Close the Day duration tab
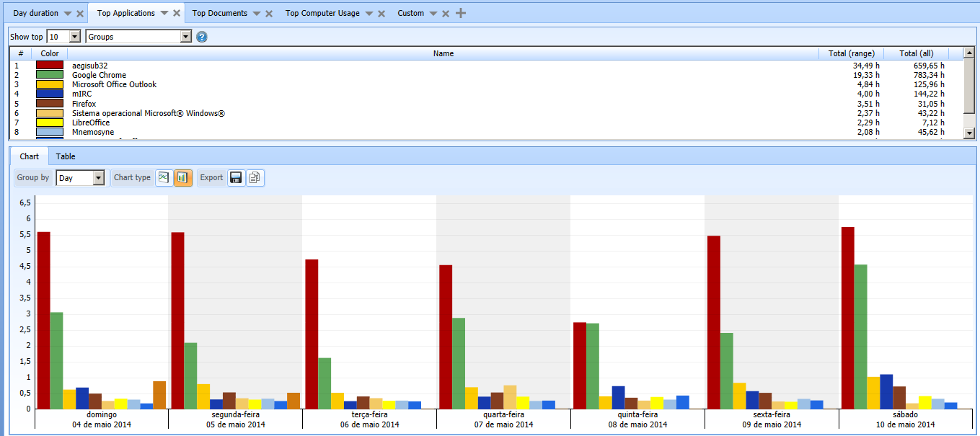Screen dimensions: 980x436 pyautogui.click(x=80, y=14)
